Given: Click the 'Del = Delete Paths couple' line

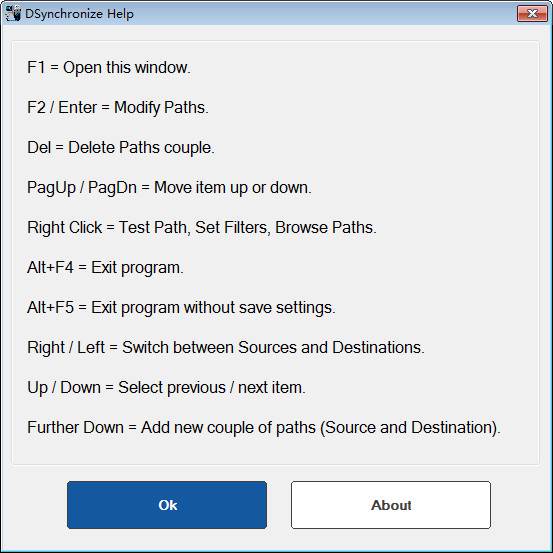Looking at the screenshot, I should (x=121, y=147).
